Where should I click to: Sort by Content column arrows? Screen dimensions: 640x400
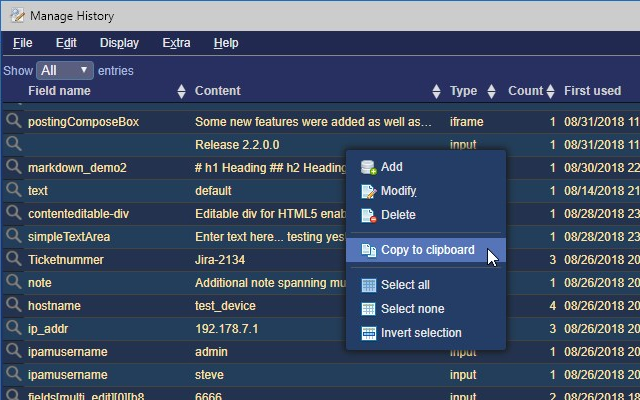pos(436,91)
